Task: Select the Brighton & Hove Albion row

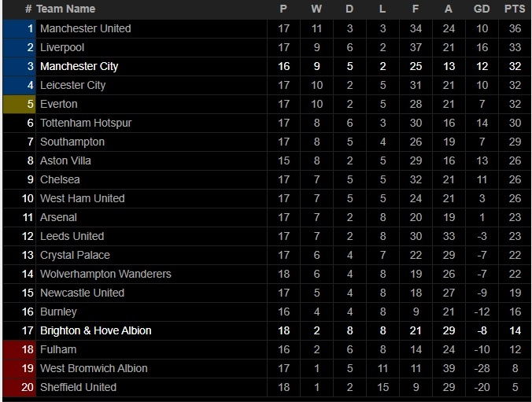Action: tap(267, 330)
